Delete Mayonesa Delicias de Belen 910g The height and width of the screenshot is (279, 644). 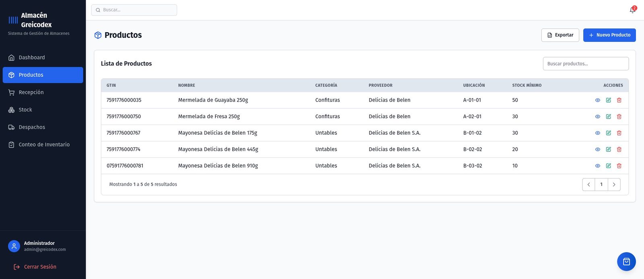pos(619,166)
